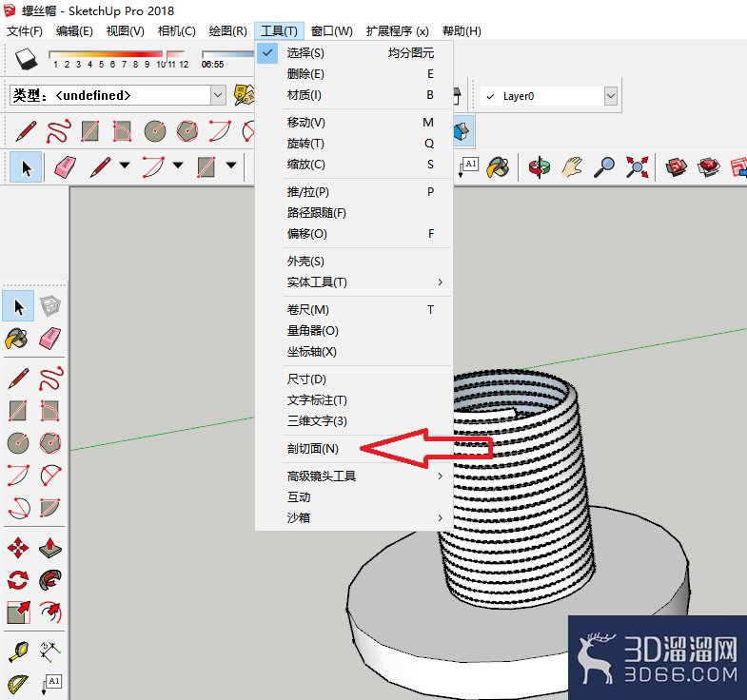
Task: Open Extension Warehouse ruby icon
Action: pos(709,167)
